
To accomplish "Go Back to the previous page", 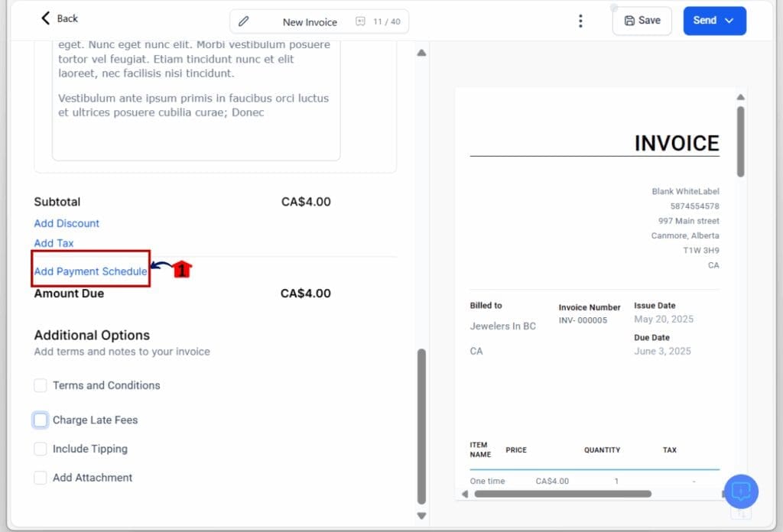I will (59, 18).
